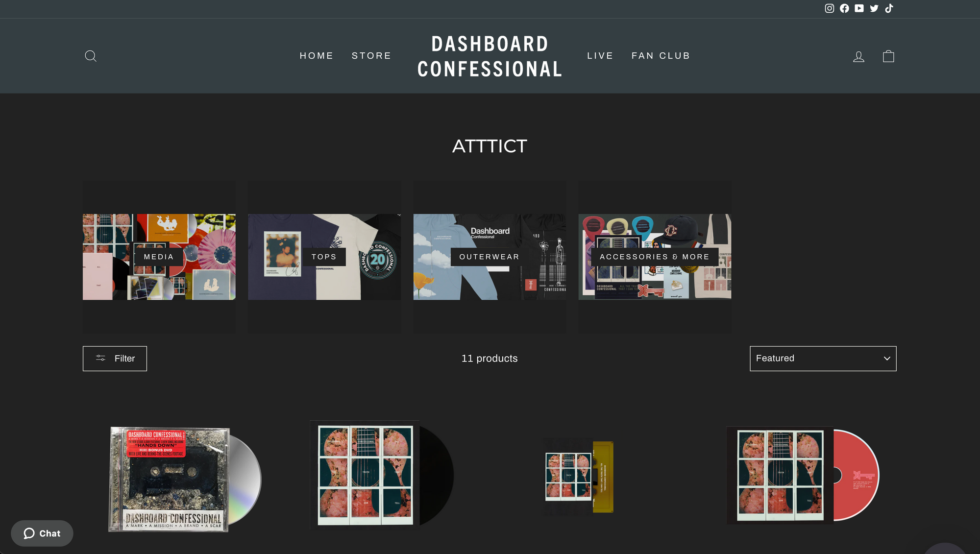Visit the FAN CLUB page

[661, 56]
